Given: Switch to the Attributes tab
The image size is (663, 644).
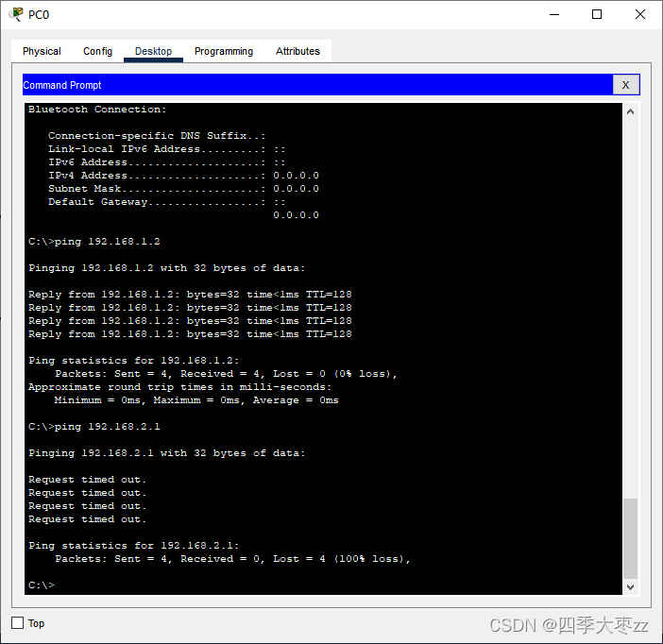Looking at the screenshot, I should coord(297,51).
